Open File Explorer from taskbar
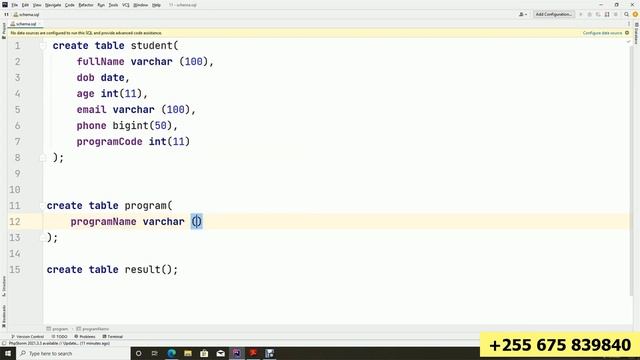 tap(188, 353)
